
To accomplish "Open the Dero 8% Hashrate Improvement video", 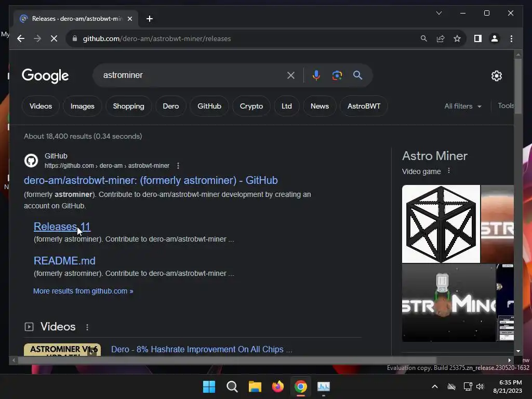I will [202, 350].
